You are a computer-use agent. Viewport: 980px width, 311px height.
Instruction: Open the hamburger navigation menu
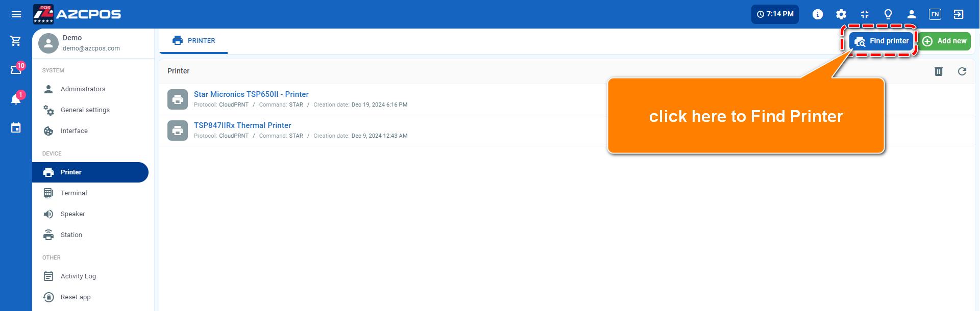[16, 14]
